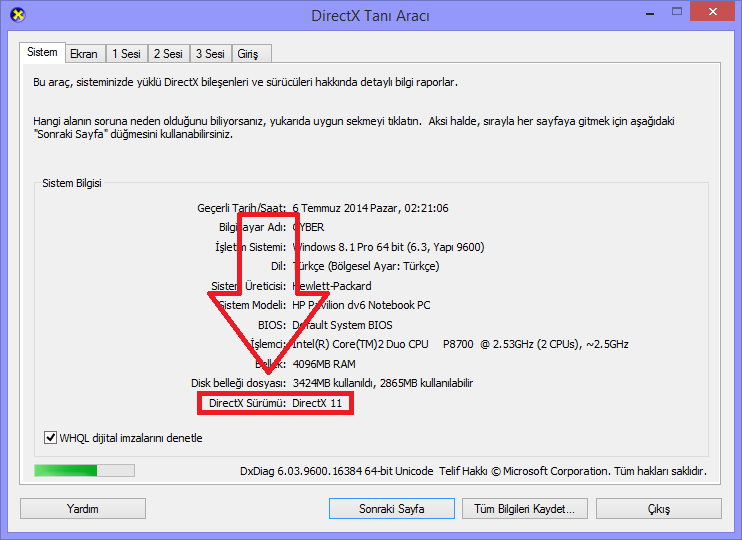The width and height of the screenshot is (742, 540).
Task: Click the Çıkış button
Action: point(659,509)
